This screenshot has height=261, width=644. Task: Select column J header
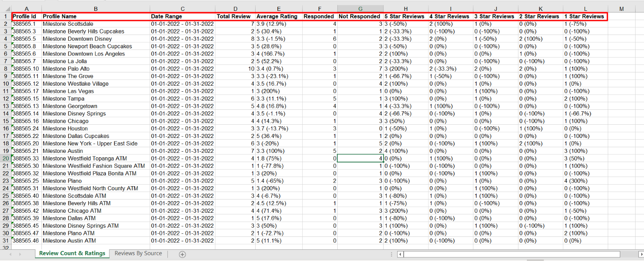coord(496,9)
